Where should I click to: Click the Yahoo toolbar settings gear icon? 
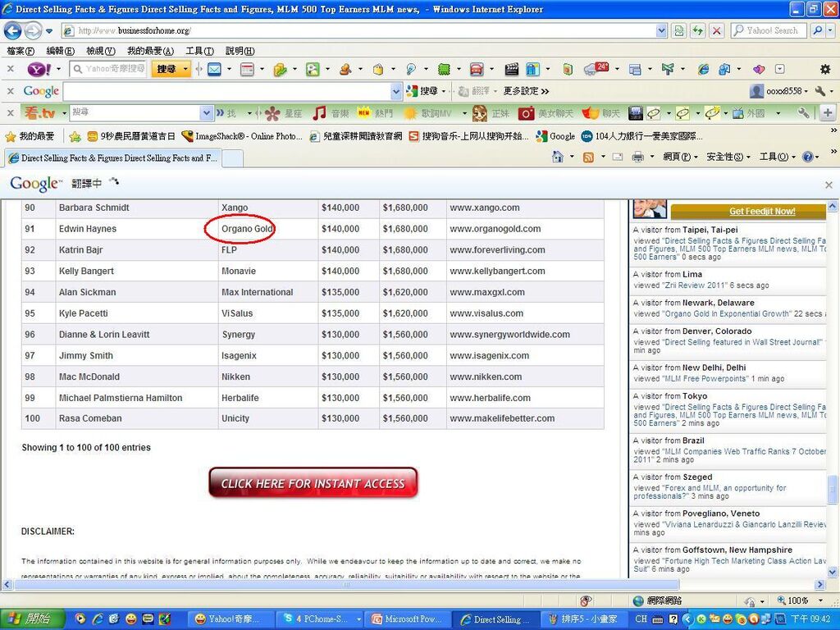tap(825, 69)
